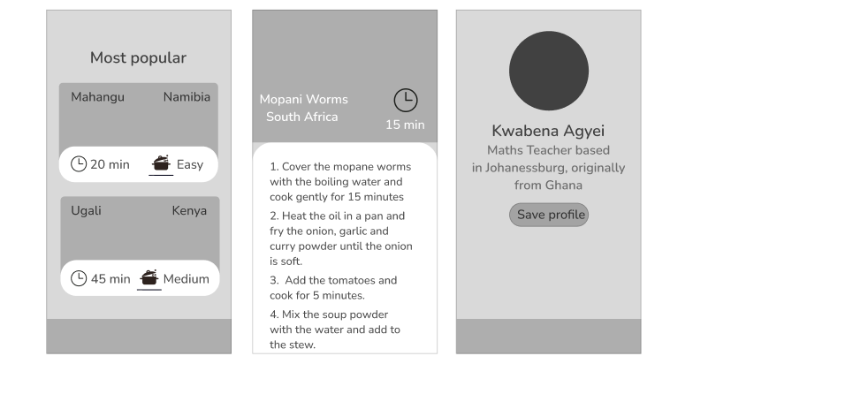Select the Mopani Worms title text
868x394 pixels.
coord(303,100)
